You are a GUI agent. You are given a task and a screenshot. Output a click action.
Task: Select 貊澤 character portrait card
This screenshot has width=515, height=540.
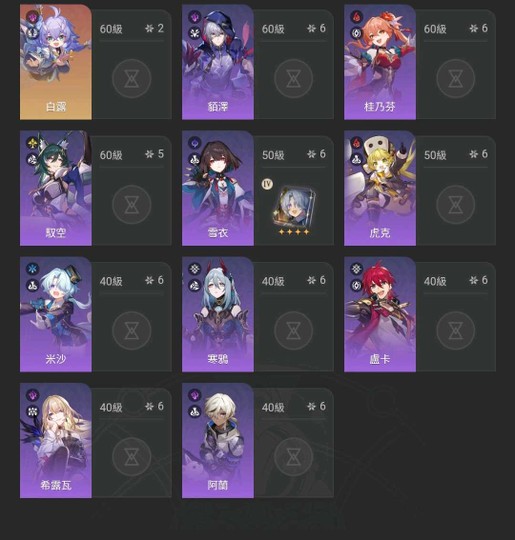pos(218,62)
